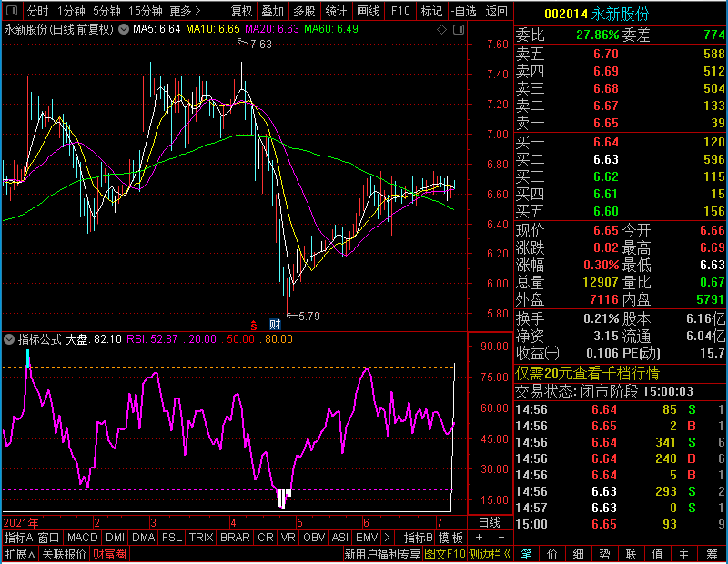Screen dimensions: 728x564
Task: Expand the 扩展 panel
Action: (20, 554)
